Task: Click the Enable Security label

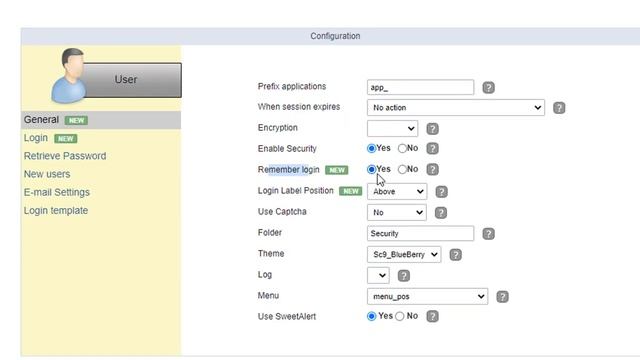Action: pos(287,149)
